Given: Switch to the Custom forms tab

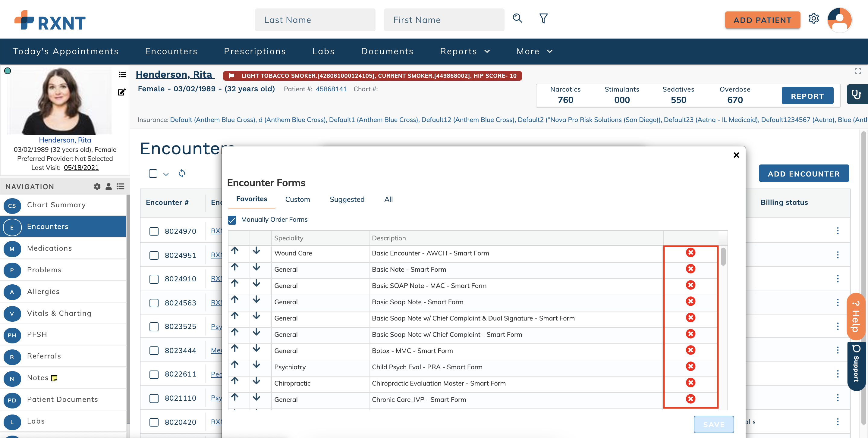Looking at the screenshot, I should point(297,199).
